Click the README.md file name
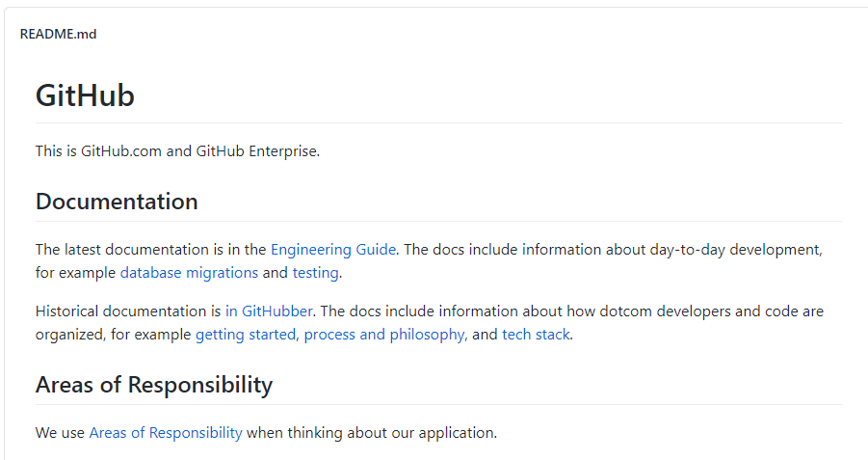The width and height of the screenshot is (868, 460). [58, 35]
